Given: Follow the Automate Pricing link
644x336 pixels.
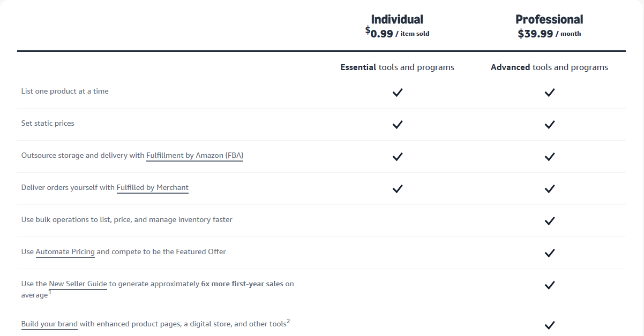Looking at the screenshot, I should (65, 252).
